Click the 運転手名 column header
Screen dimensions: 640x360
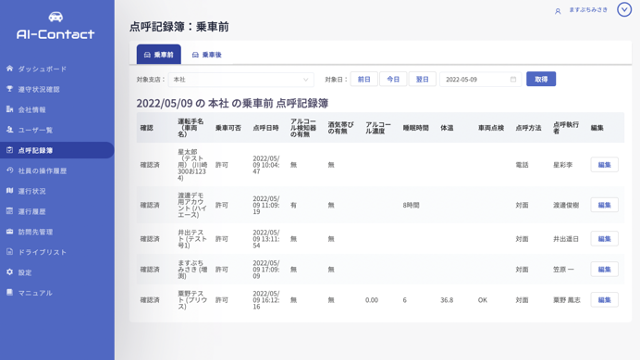tap(191, 128)
